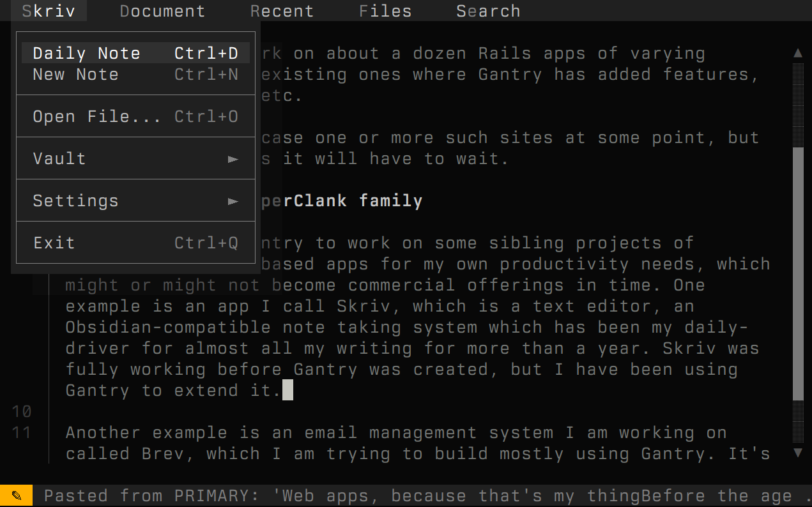812x507 pixels.
Task: Choose Daily Note from the menu
Action: click(135, 53)
